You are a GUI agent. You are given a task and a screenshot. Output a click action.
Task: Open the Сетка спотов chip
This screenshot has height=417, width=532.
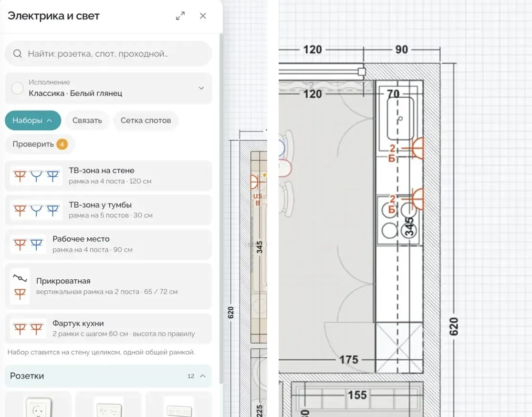[x=146, y=121]
